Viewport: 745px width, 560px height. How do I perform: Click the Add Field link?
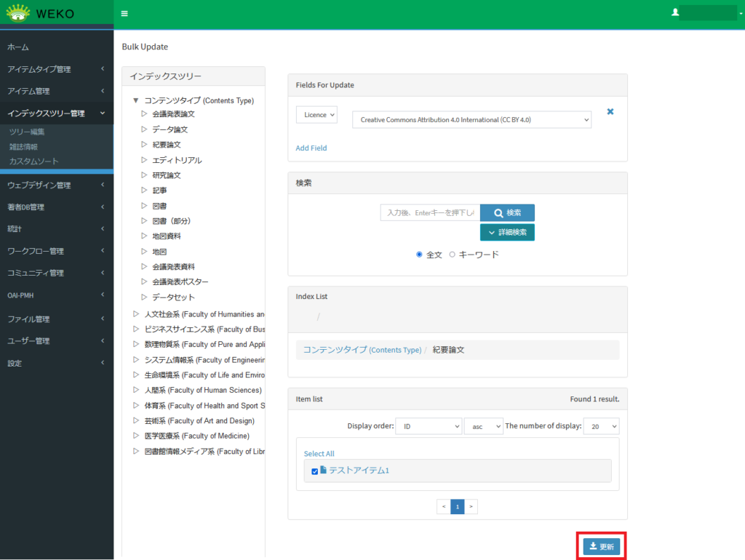point(311,148)
